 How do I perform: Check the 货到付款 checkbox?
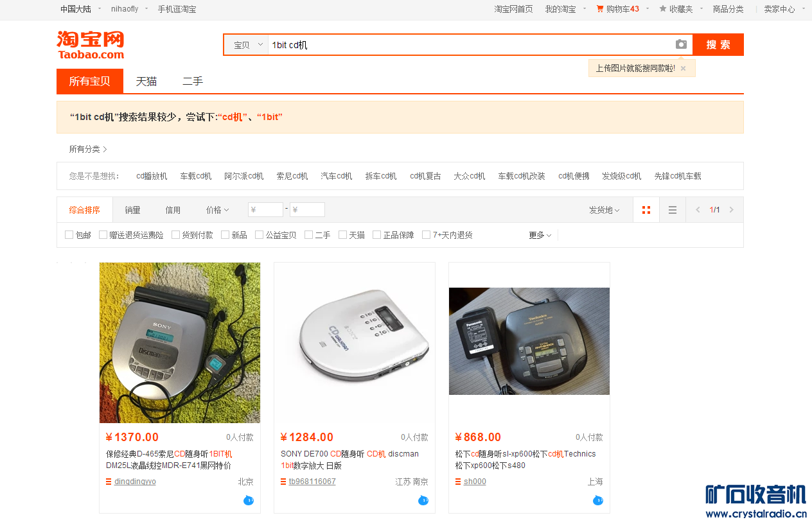(175, 235)
